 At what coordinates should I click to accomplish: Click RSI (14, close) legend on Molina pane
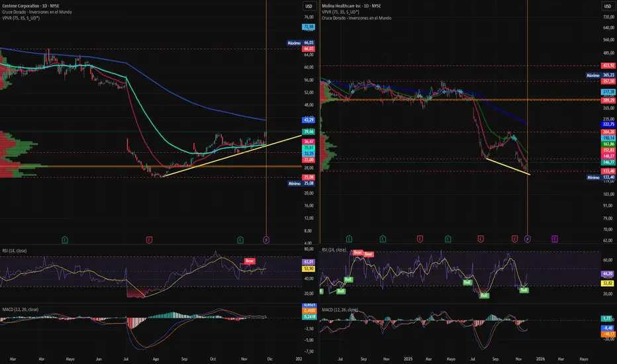coord(334,250)
